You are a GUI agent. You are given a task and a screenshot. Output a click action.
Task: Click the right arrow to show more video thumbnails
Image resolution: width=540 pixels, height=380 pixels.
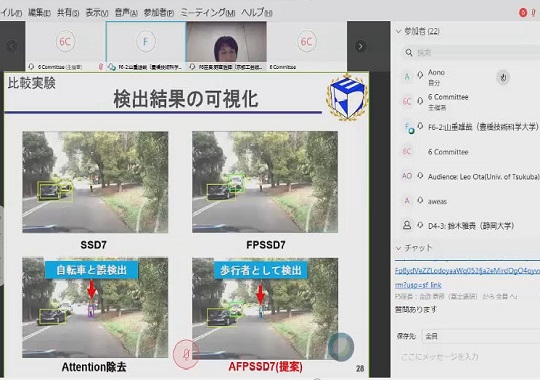360,46
